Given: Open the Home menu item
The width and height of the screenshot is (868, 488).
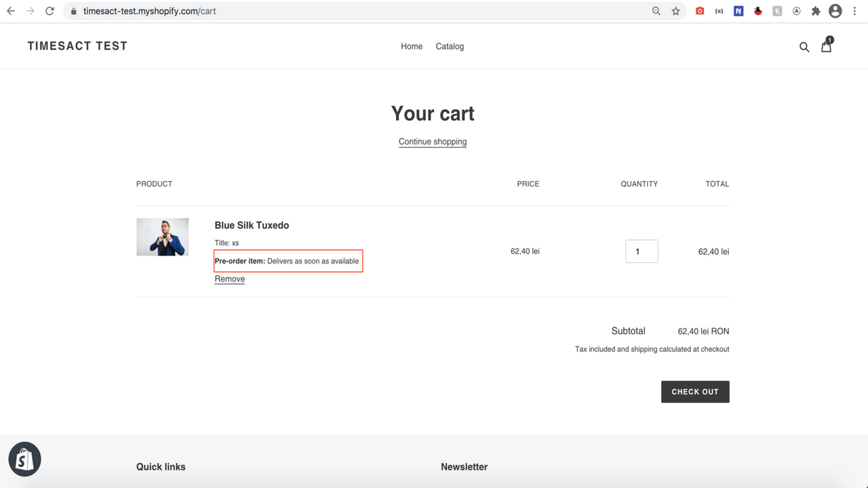Looking at the screenshot, I should (x=412, y=46).
